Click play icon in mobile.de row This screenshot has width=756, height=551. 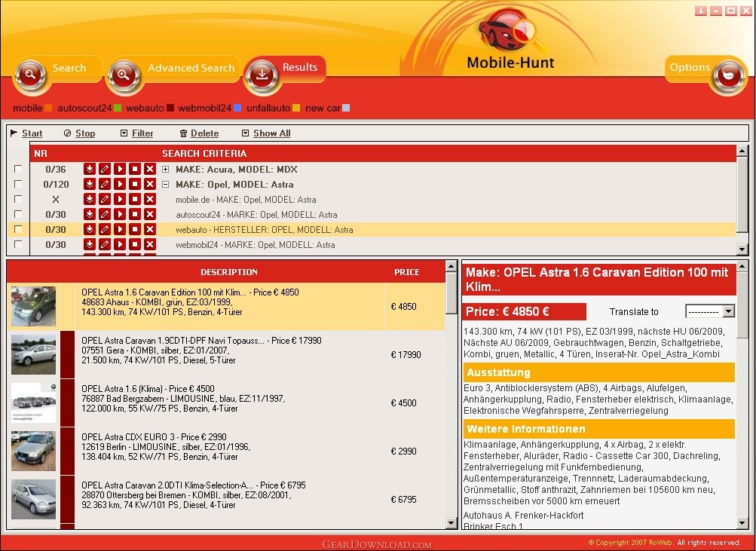120,199
